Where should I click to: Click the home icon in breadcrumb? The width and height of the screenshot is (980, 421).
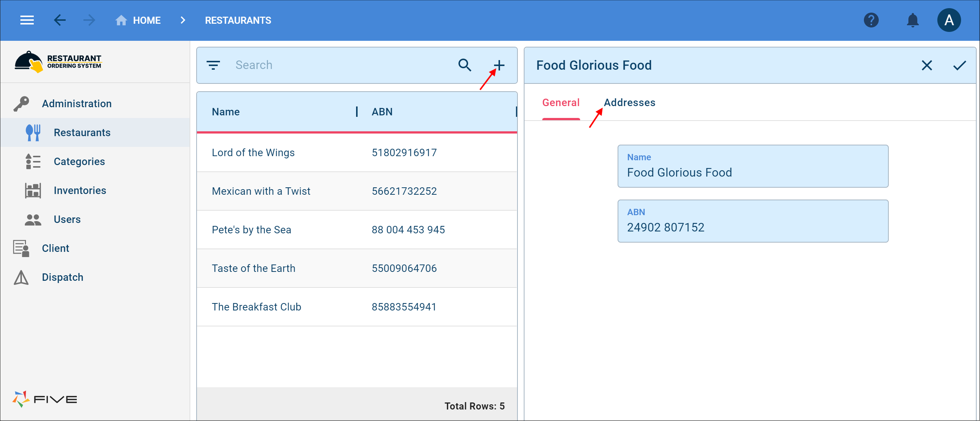[x=121, y=20]
